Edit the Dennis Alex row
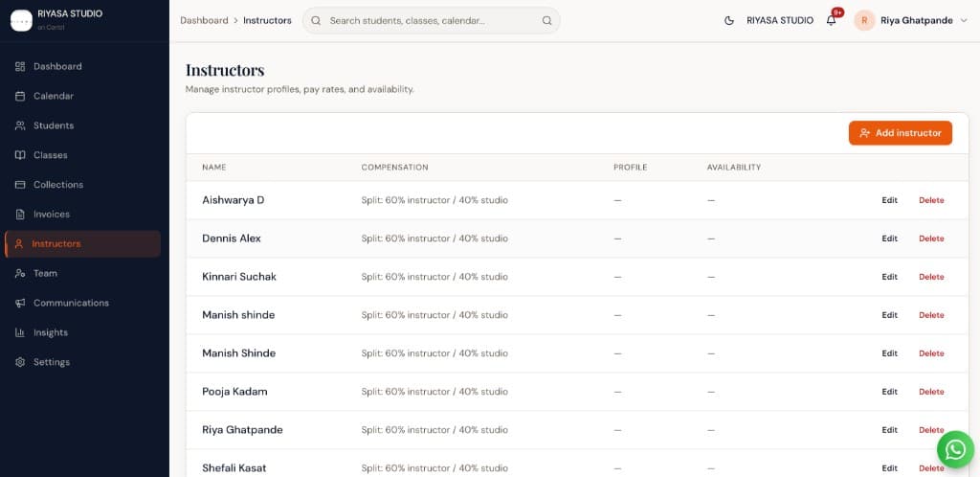 (x=889, y=238)
